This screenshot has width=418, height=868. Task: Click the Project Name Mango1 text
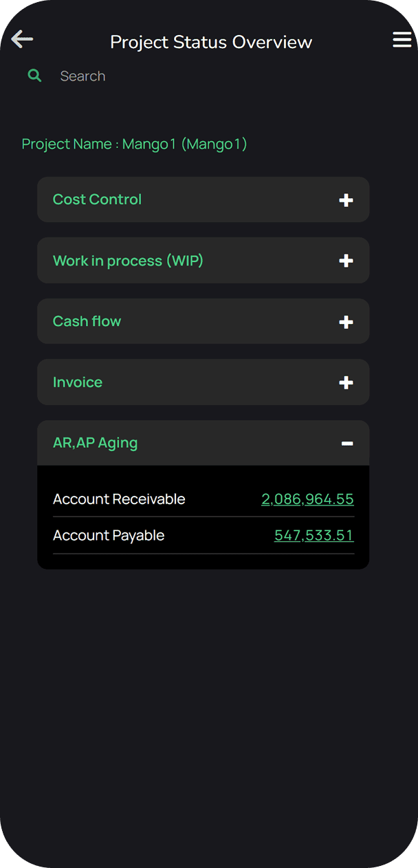134,144
